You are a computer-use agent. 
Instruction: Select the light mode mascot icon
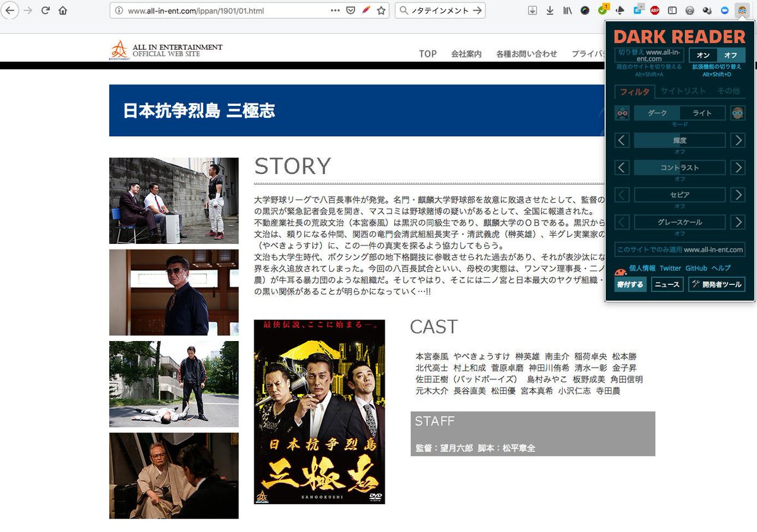(x=737, y=113)
